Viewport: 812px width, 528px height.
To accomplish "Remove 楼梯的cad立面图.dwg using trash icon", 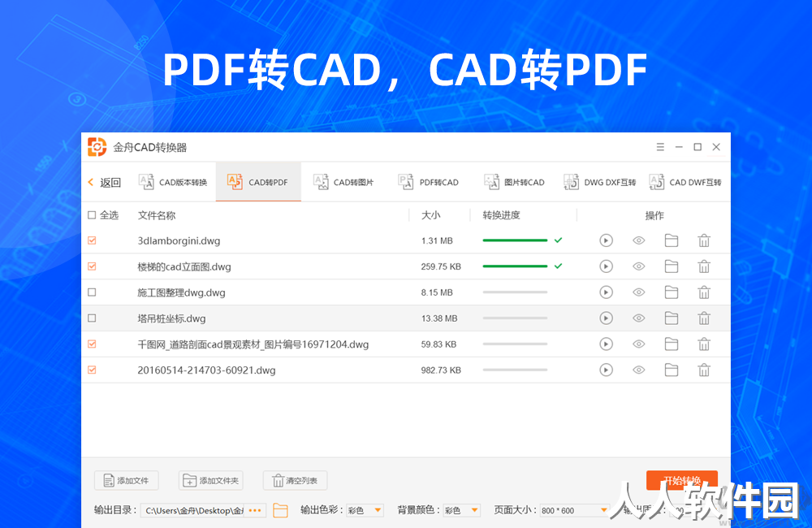I will point(704,266).
